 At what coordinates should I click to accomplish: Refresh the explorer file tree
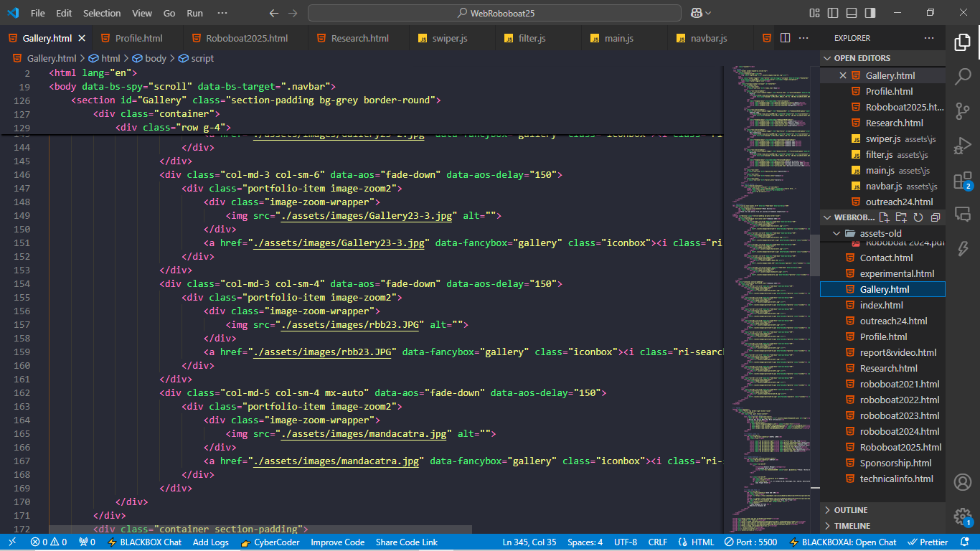918,217
